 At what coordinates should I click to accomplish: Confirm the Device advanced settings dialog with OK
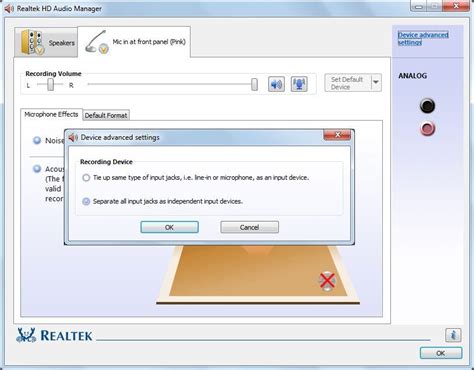tap(169, 227)
